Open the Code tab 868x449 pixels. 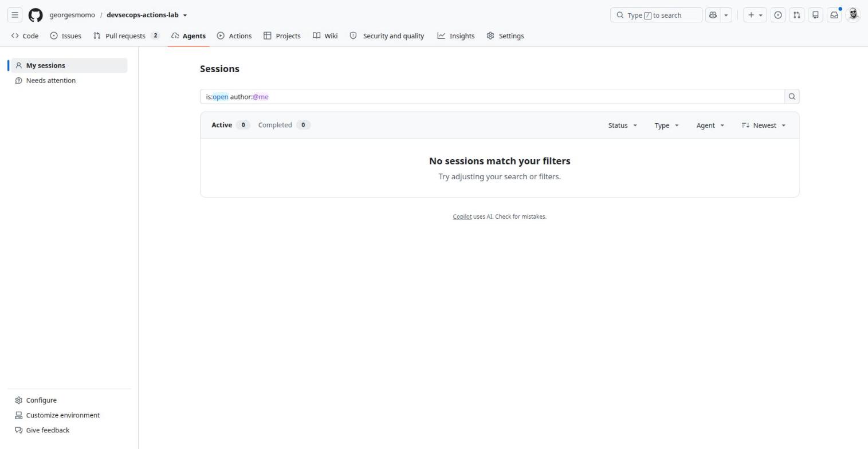click(25, 36)
